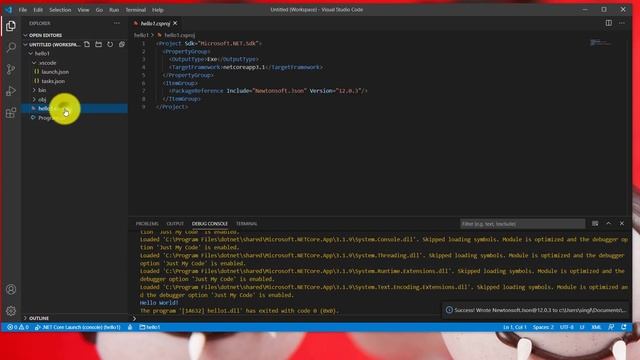This screenshot has height=360, width=640.
Task: Click the errors and warnings status indicator
Action: point(18,327)
